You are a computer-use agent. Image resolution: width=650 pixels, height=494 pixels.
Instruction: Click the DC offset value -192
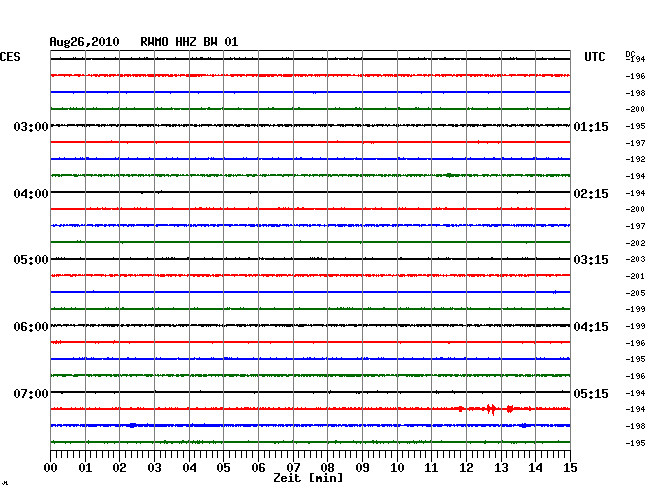click(x=635, y=159)
